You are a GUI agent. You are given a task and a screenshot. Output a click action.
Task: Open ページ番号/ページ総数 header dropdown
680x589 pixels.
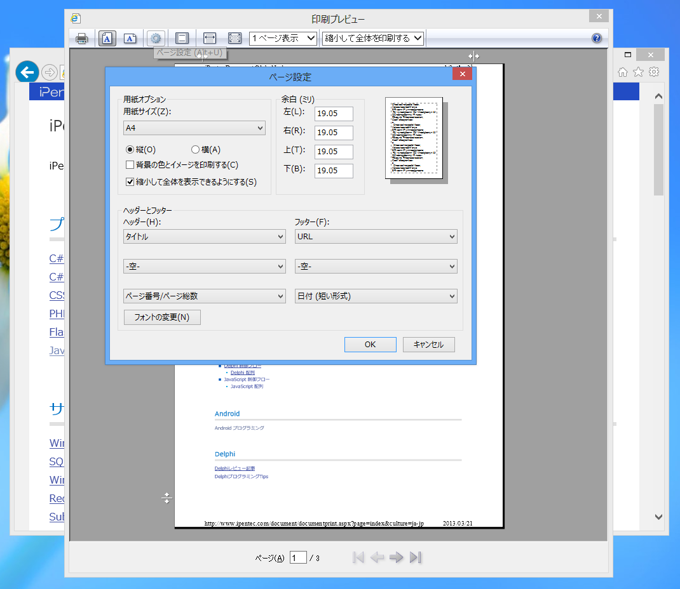tap(204, 296)
